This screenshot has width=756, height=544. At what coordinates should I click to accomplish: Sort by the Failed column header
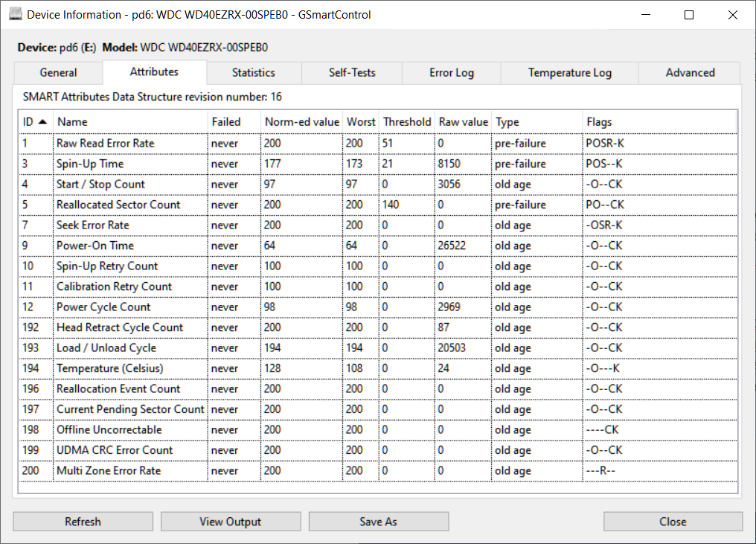pyautogui.click(x=234, y=122)
